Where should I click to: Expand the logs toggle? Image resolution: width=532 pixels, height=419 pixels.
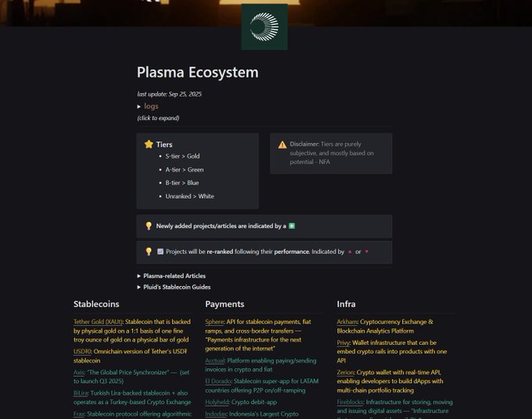pyautogui.click(x=139, y=106)
